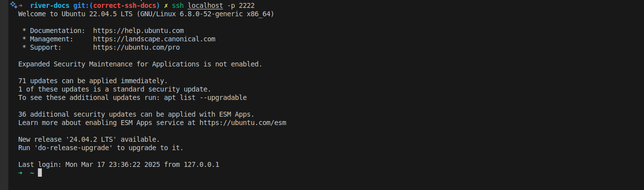This screenshot has height=190, width=644.
Task: Open the https://ubuntu.com/esm link
Action: tap(243, 123)
